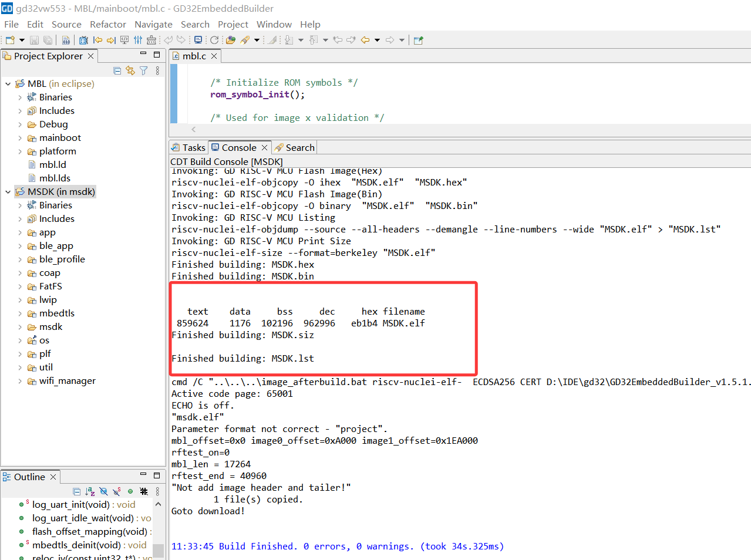Click the open folder with green dot icon
The width and height of the screenshot is (751, 560).
click(x=231, y=40)
